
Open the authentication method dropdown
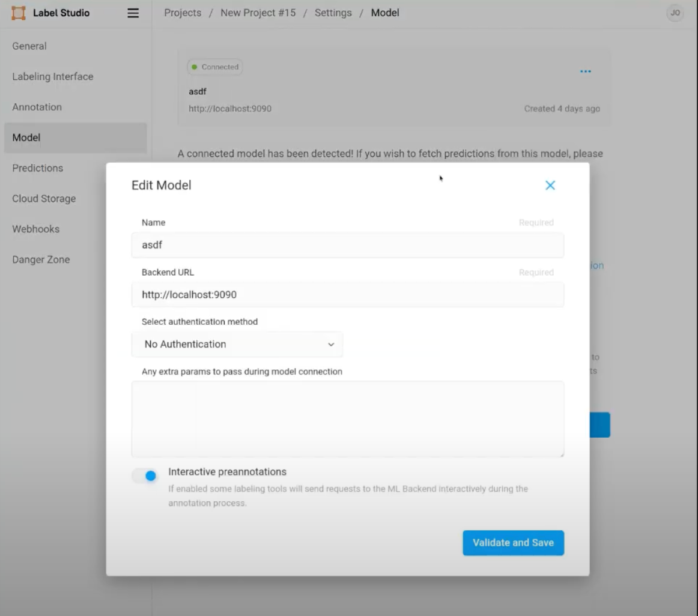[237, 345]
